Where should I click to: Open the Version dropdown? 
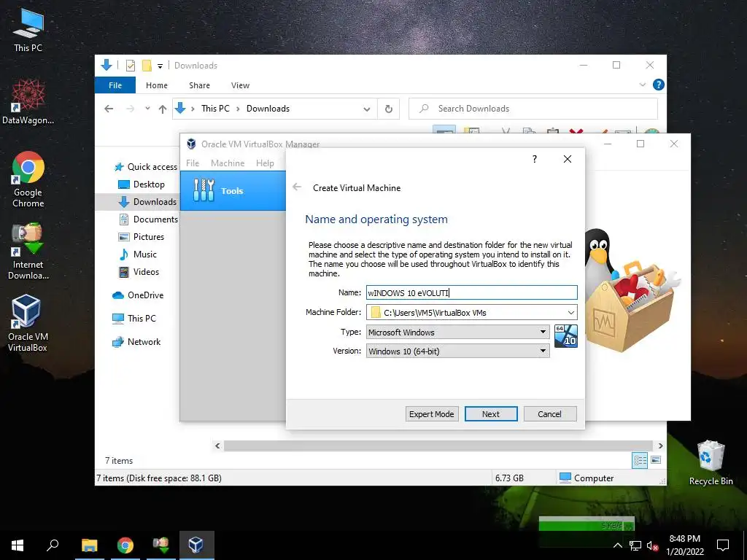click(543, 351)
